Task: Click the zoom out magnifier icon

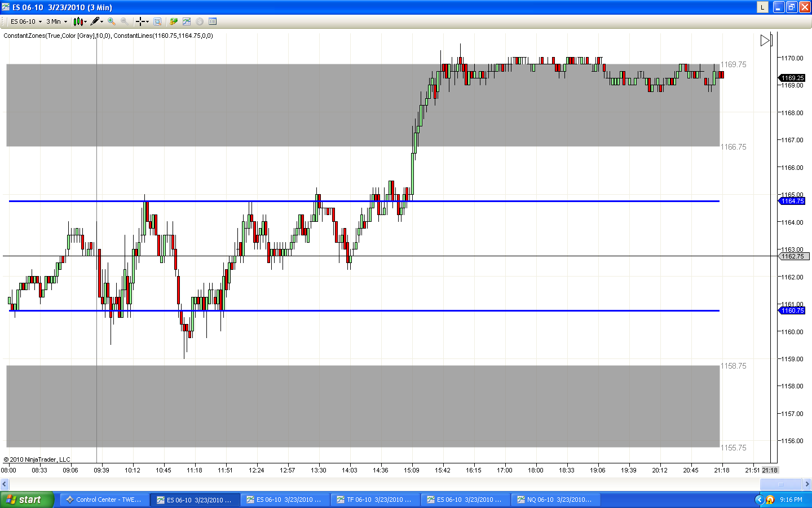Action: pyautogui.click(x=124, y=21)
